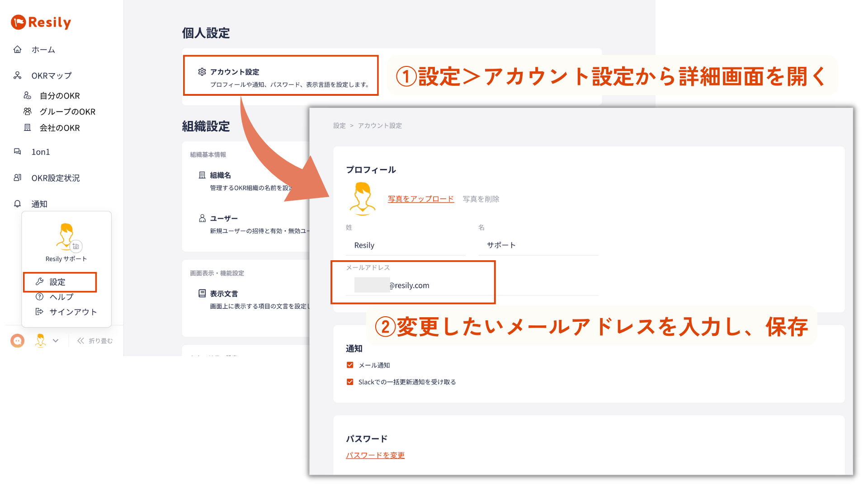This screenshot has width=868, height=488.
Task: Open 会社のOKR in the sidebar
Action: pyautogui.click(x=60, y=128)
